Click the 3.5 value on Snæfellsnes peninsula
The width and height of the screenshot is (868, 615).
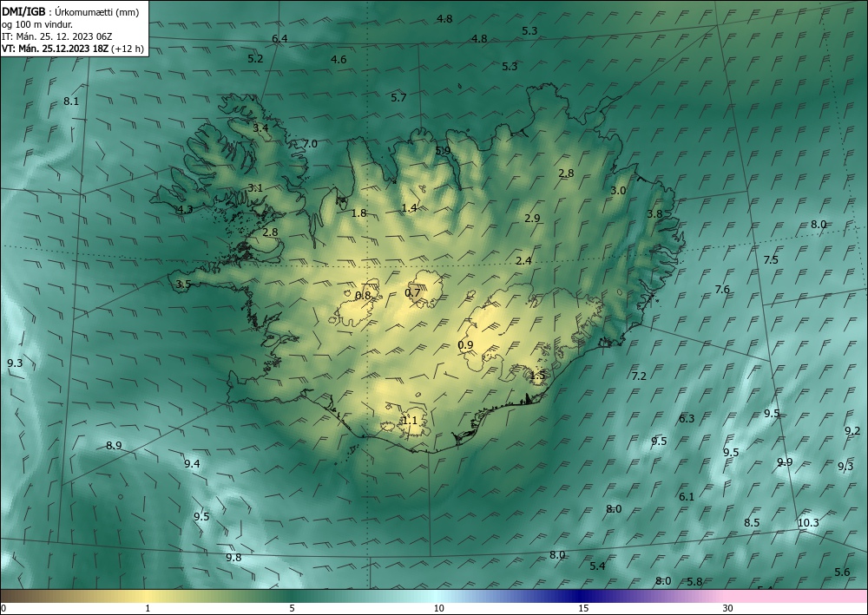pyautogui.click(x=183, y=285)
